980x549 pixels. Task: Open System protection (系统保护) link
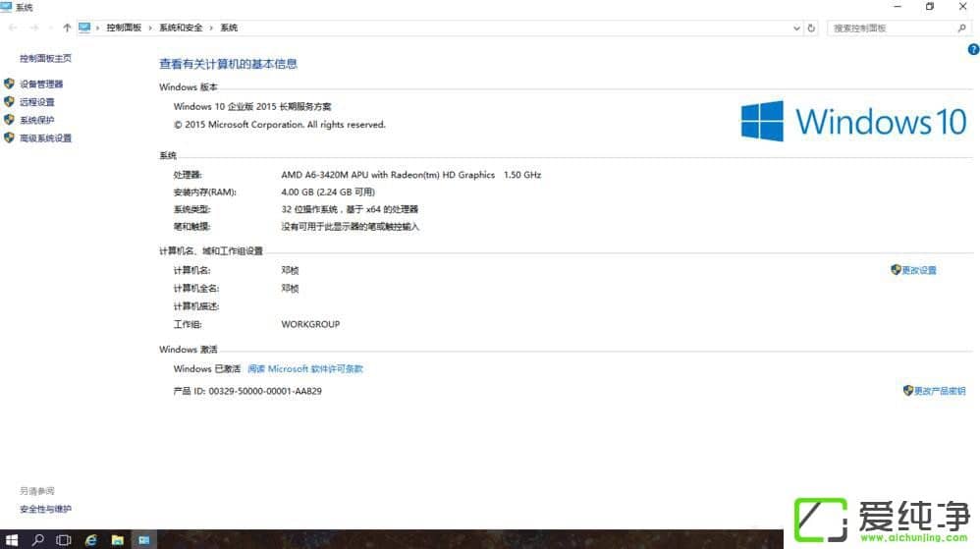point(37,120)
